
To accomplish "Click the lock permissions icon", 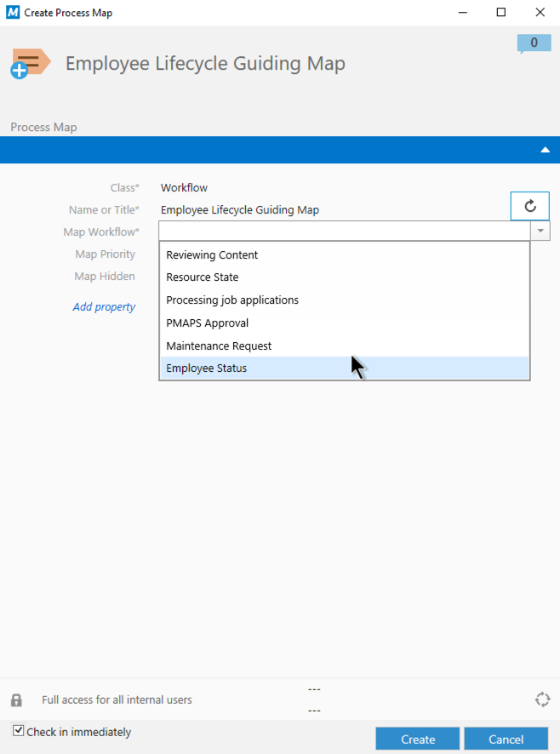I will tap(16, 700).
